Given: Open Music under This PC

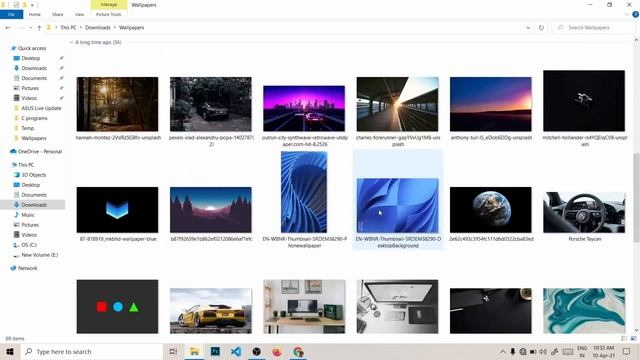Looking at the screenshot, I should (28, 215).
